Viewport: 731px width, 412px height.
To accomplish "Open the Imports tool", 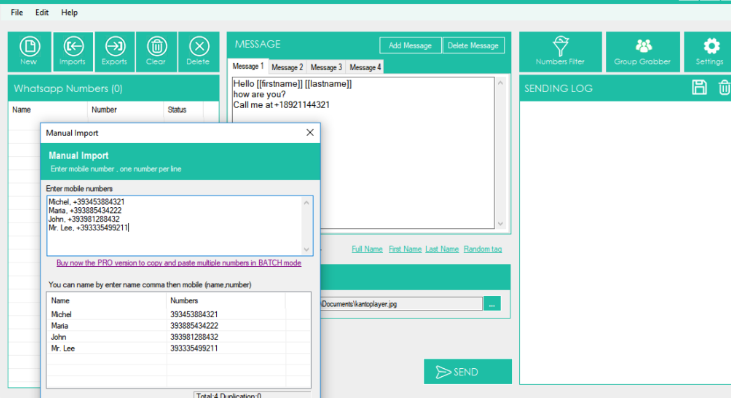I will click(72, 50).
